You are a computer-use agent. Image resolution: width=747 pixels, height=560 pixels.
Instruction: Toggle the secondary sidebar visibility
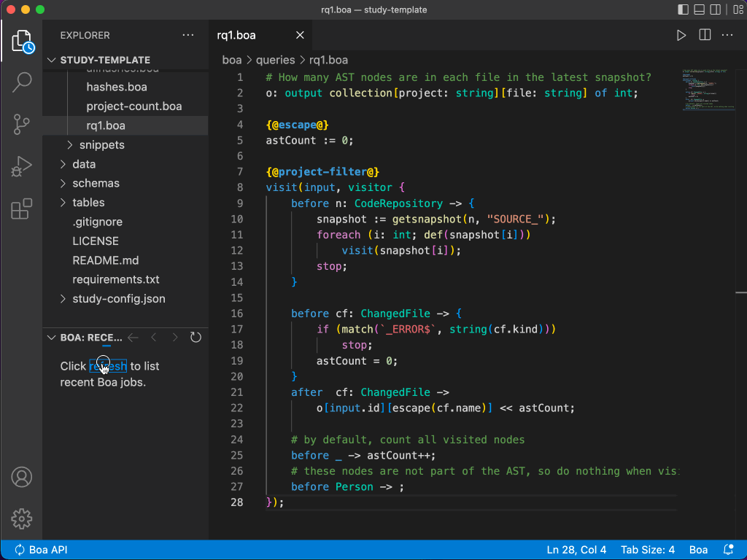click(x=715, y=10)
